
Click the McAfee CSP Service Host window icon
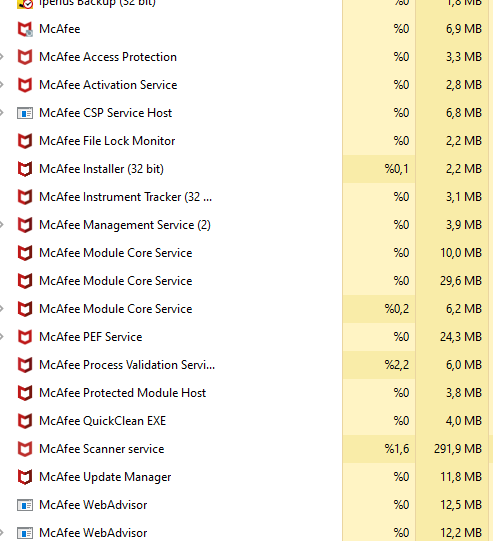coord(25,113)
